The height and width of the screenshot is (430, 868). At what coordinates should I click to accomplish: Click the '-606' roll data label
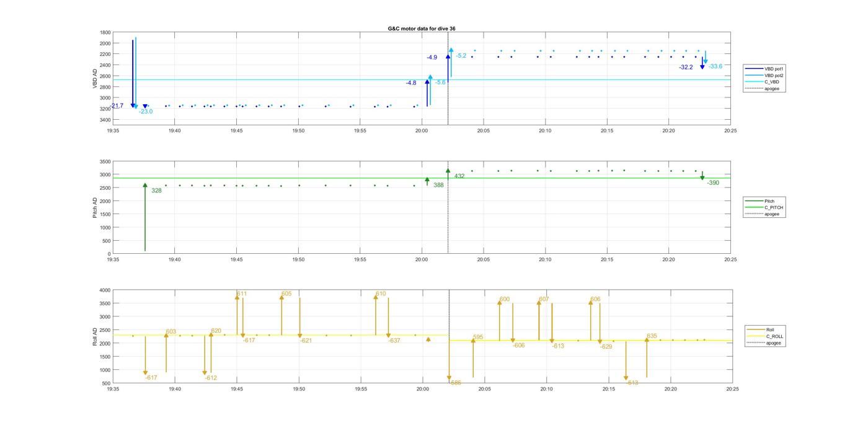coord(518,345)
